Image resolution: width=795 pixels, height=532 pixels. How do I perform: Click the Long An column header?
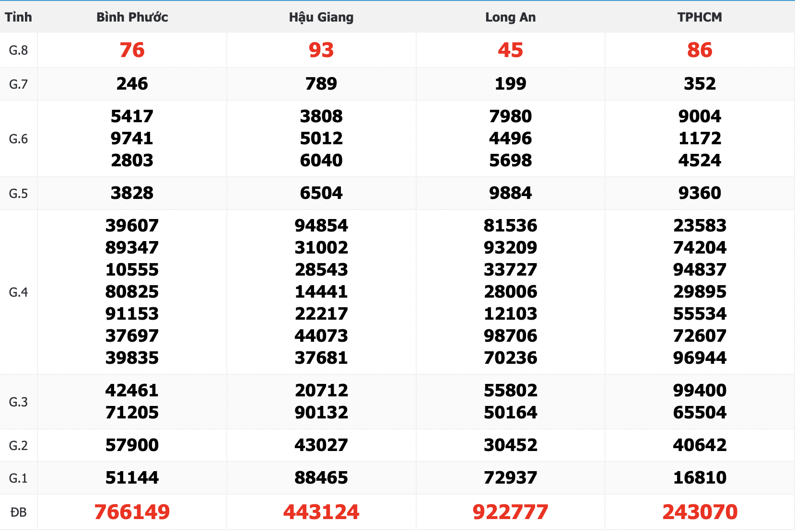pyautogui.click(x=510, y=17)
